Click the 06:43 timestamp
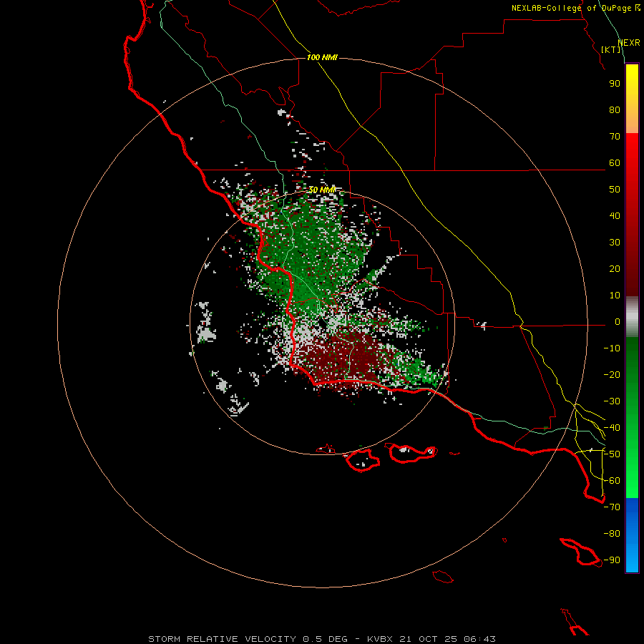644x644 pixels. pyautogui.click(x=479, y=639)
